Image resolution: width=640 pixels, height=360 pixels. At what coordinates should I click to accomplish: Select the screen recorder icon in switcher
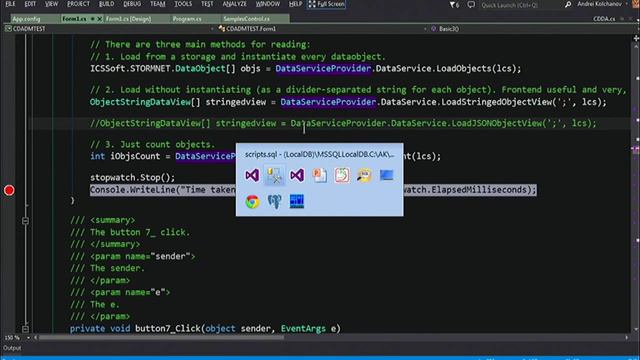tap(342, 176)
